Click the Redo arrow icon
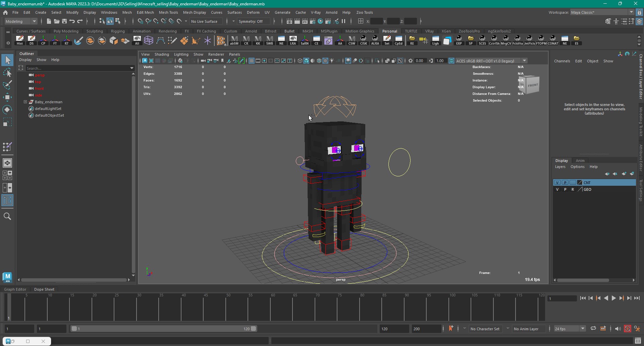 (80, 21)
